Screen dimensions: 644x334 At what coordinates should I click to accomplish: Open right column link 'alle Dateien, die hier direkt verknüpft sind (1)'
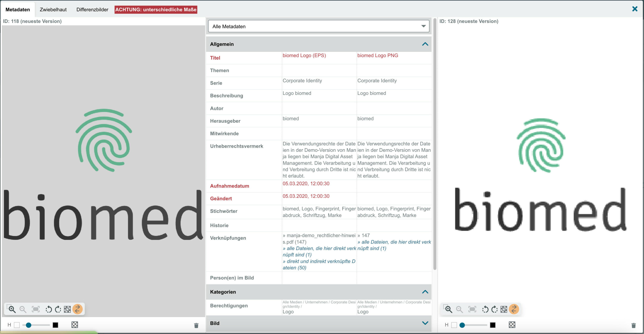(x=394, y=245)
